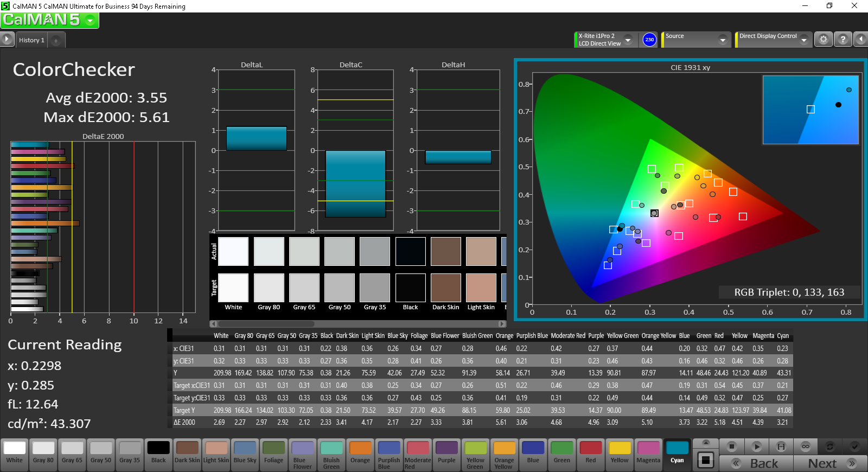Click the DeltaH bar chart
The height and width of the screenshot is (472, 868).
458,150
